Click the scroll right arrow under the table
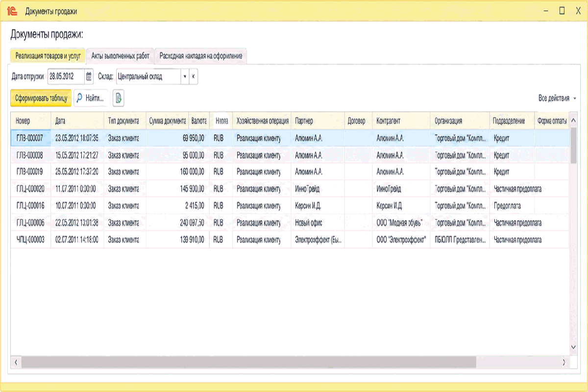The height and width of the screenshot is (392, 588). click(x=563, y=362)
